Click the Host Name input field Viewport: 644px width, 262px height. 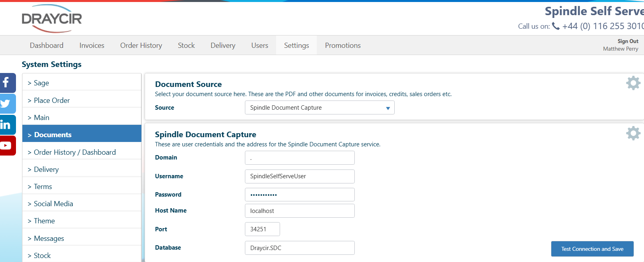pos(300,211)
